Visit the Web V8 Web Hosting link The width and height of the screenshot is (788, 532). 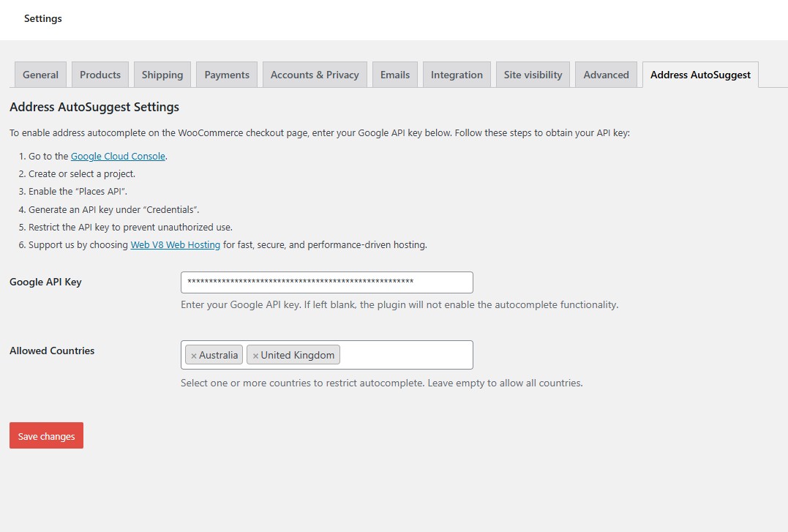click(175, 244)
